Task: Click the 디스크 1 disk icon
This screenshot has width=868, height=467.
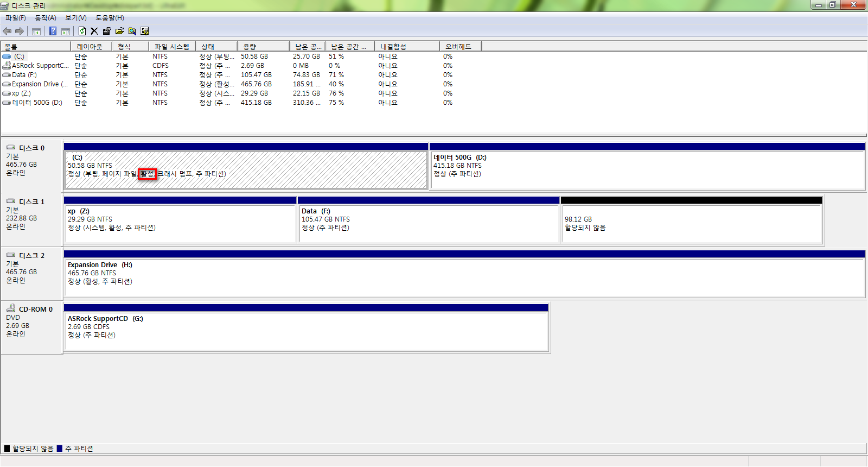Action: pos(11,201)
